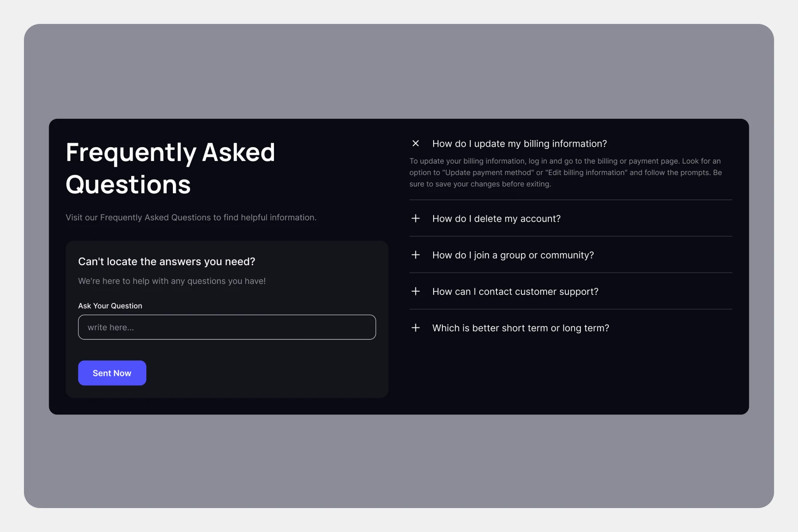Click "How do I update my billing information?" title
This screenshot has width=798, height=532.
pyautogui.click(x=519, y=144)
